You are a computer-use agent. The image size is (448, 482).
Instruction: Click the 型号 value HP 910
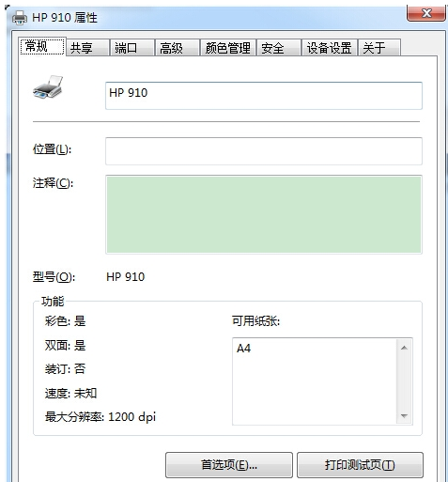(x=126, y=277)
